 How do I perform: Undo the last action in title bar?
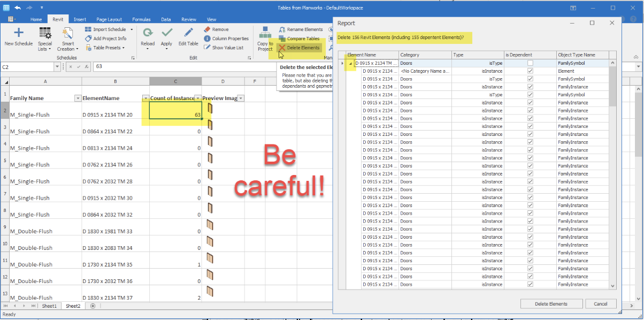18,7
